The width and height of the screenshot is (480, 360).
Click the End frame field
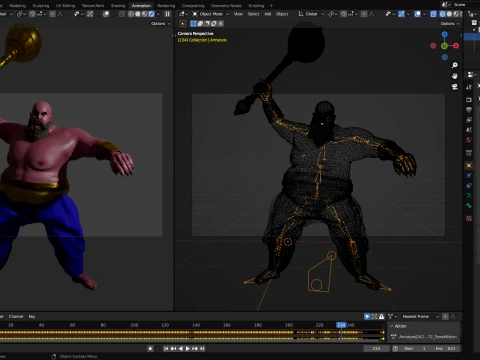[445, 348]
